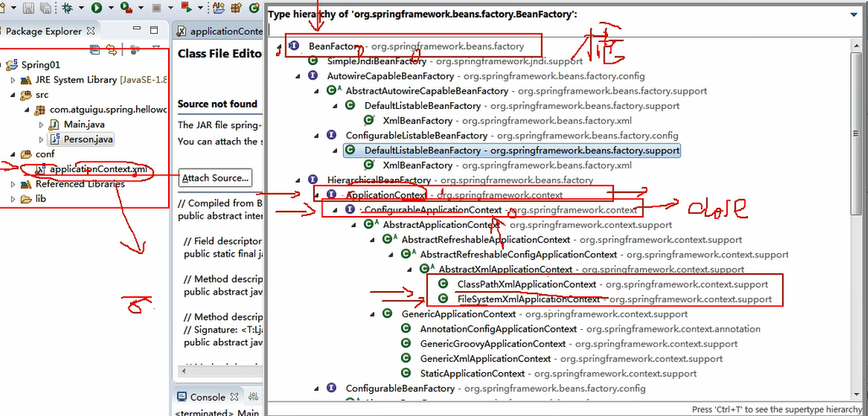Collapse GenericApplicationContext node
Image resolution: width=868 pixels, height=416 pixels.
pyautogui.click(x=374, y=314)
